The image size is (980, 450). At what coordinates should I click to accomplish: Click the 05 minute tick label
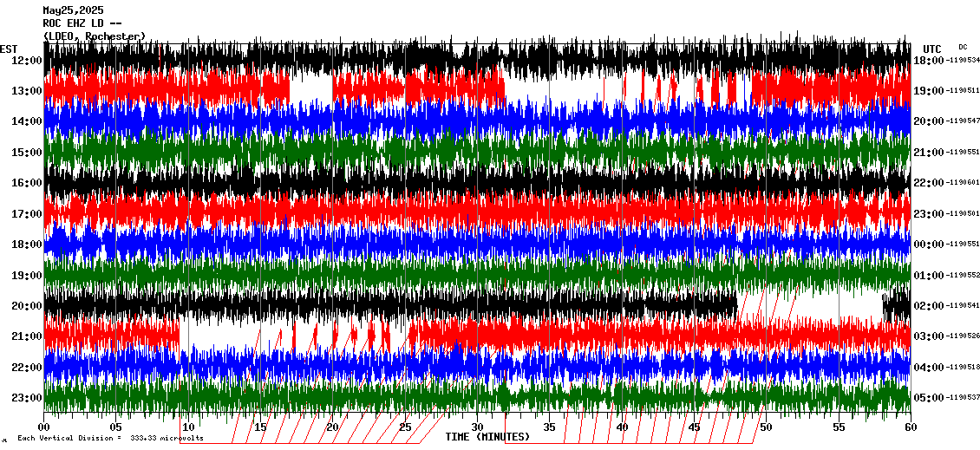point(116,427)
